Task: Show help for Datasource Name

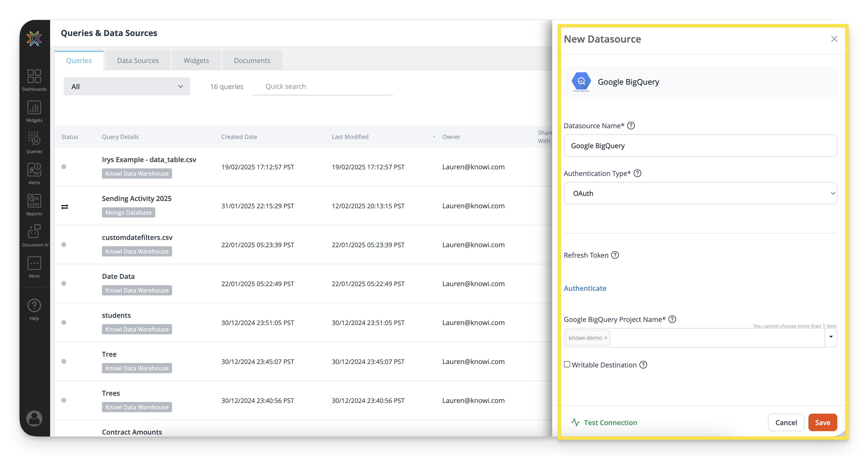Action: [631, 126]
